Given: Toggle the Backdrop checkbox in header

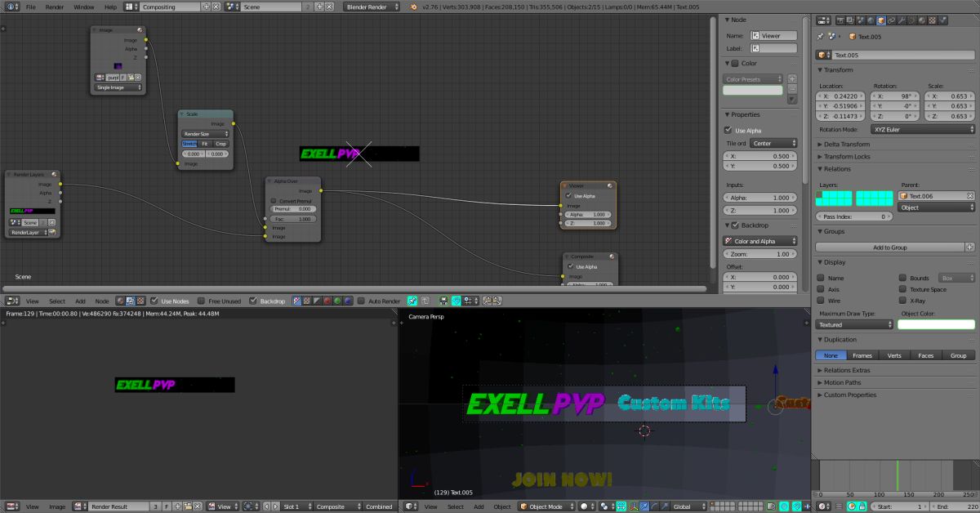Looking at the screenshot, I should coord(253,301).
